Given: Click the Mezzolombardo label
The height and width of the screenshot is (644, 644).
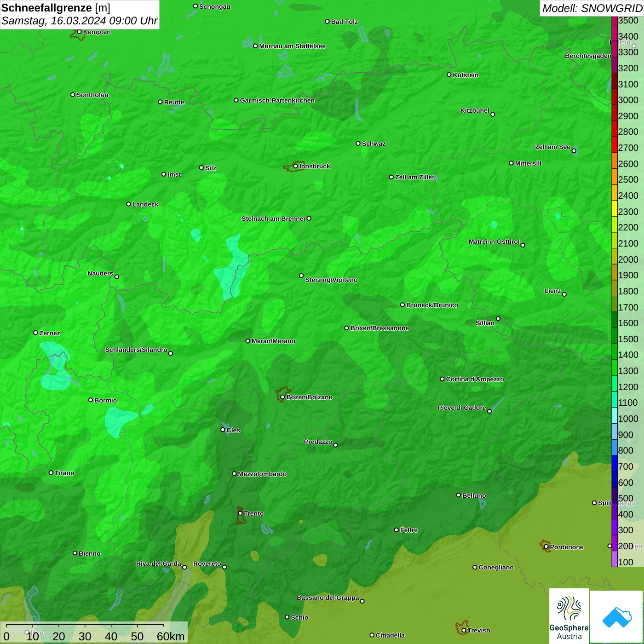Looking at the screenshot, I should 262,474.
